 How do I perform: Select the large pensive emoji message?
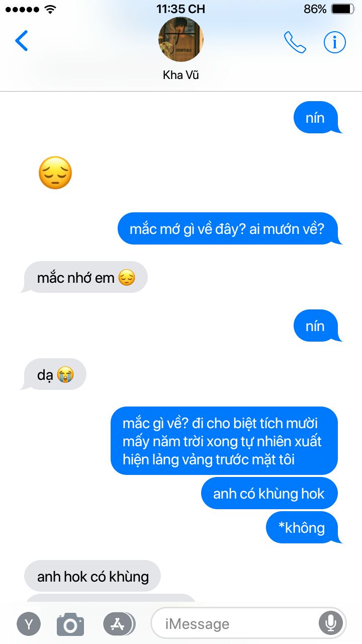pos(55,173)
